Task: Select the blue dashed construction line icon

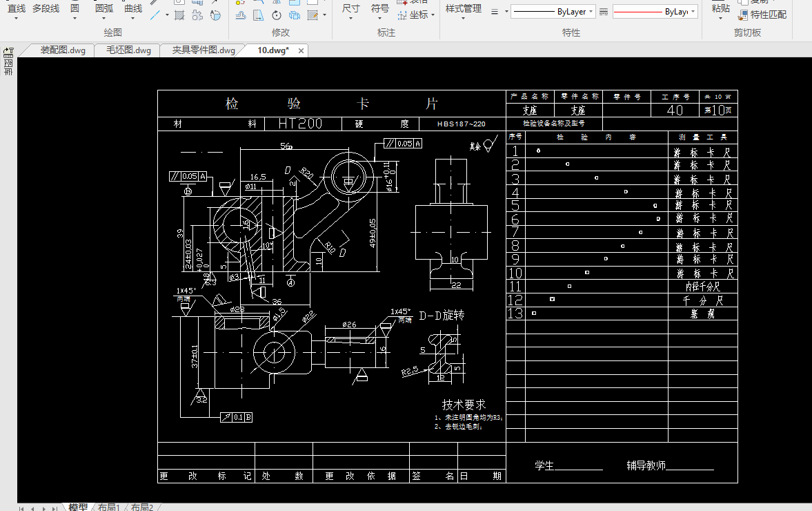Action: click(155, 15)
